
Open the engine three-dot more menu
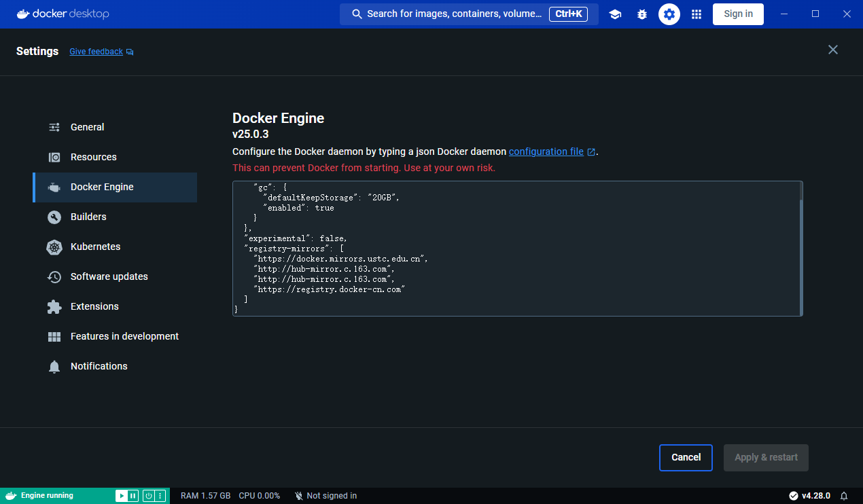(160, 496)
